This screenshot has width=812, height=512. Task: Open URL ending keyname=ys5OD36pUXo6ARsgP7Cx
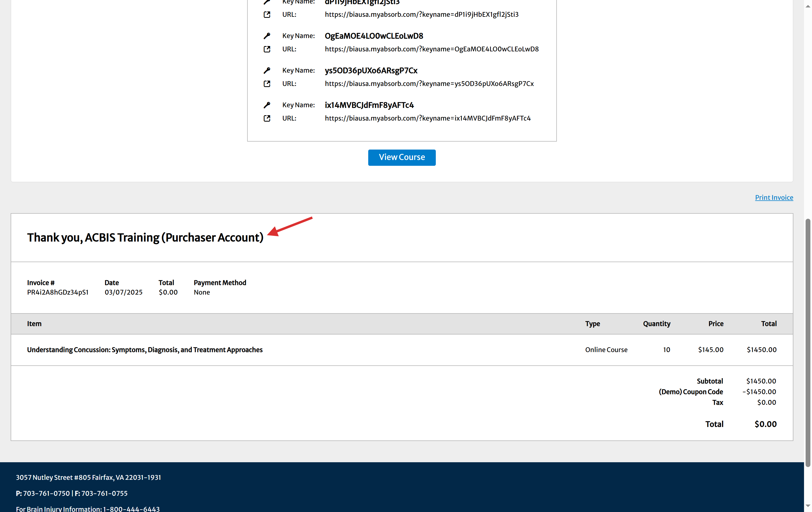pyautogui.click(x=429, y=84)
